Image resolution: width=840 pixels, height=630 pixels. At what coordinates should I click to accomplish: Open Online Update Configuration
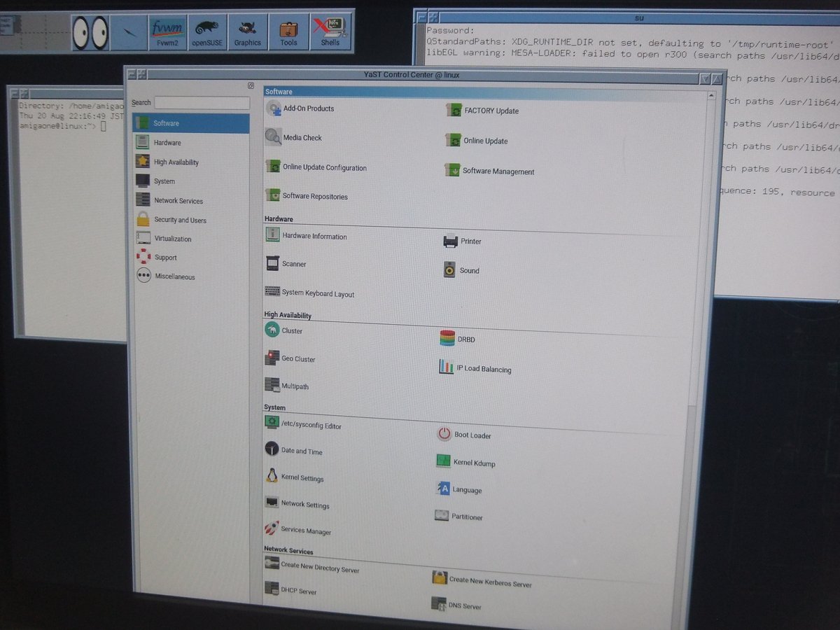[316, 167]
